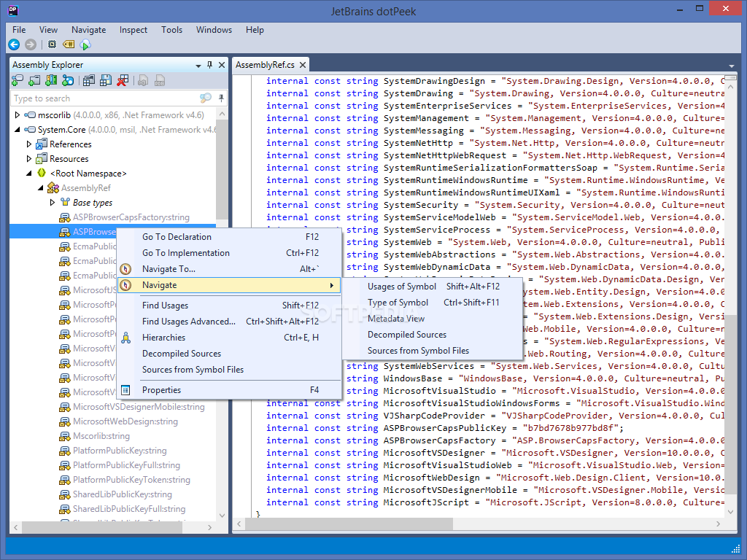Choose Decompiled Sources in Navigate submenu

[433, 335]
